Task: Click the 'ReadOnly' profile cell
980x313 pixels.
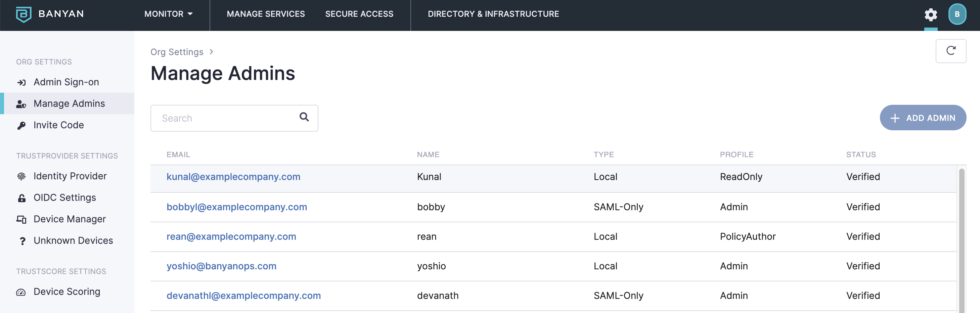Action: click(x=741, y=177)
